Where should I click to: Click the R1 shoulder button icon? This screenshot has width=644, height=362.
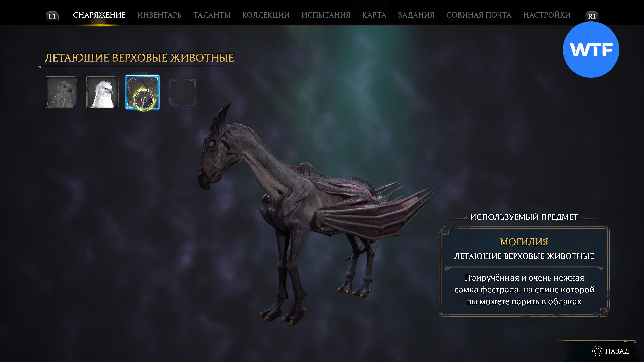point(592,16)
